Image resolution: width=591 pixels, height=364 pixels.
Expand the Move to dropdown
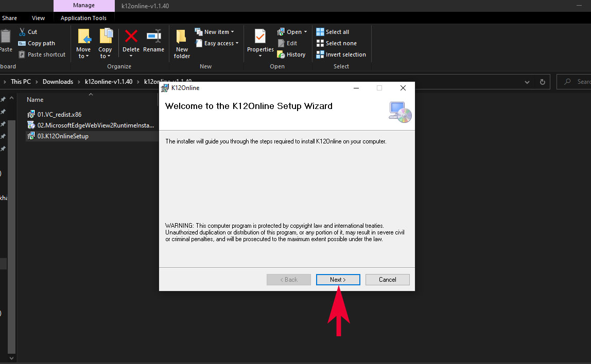click(83, 56)
